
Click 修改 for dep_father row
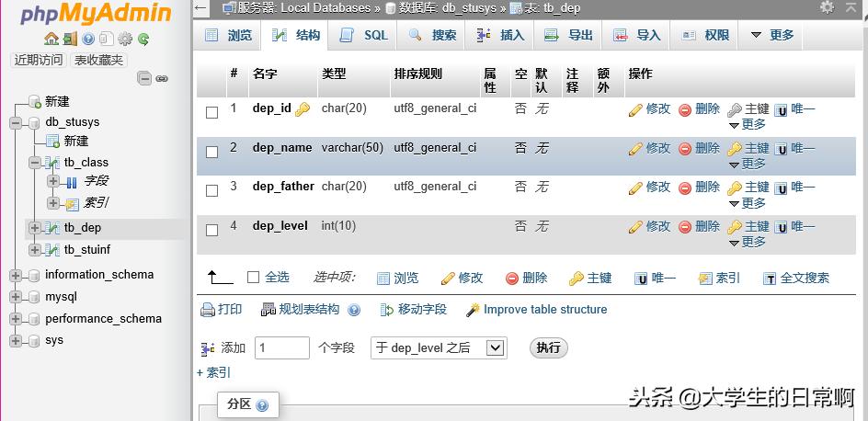pyautogui.click(x=650, y=188)
